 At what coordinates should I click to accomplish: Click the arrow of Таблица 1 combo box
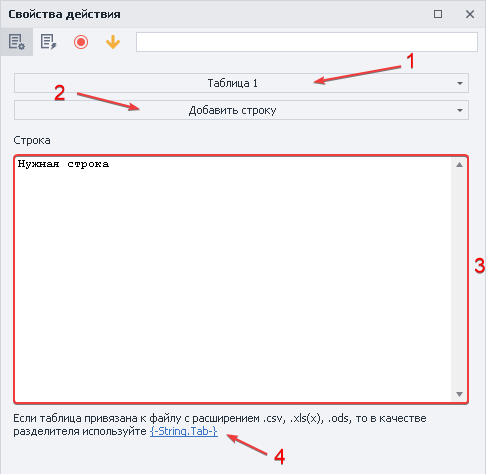coord(460,83)
